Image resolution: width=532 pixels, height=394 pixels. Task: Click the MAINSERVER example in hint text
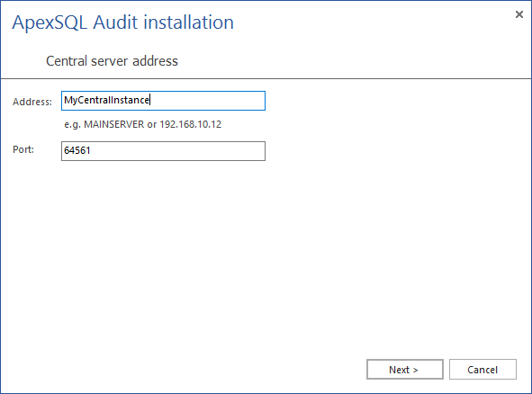point(114,124)
